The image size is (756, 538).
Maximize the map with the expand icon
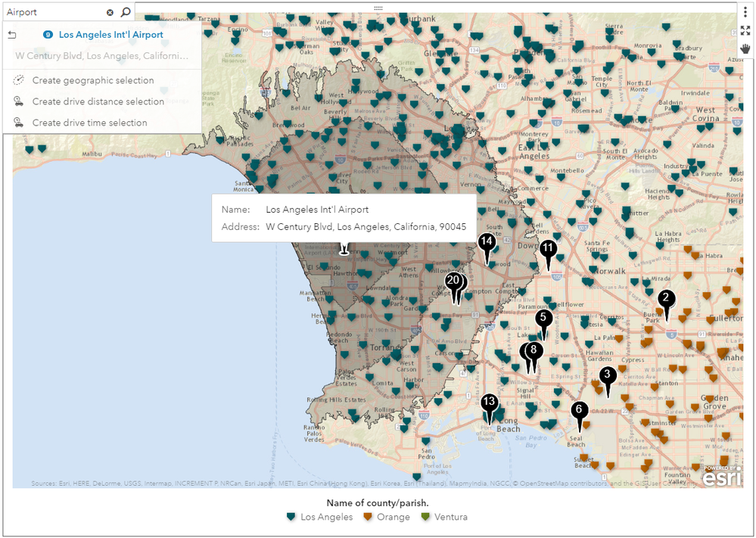(x=745, y=30)
